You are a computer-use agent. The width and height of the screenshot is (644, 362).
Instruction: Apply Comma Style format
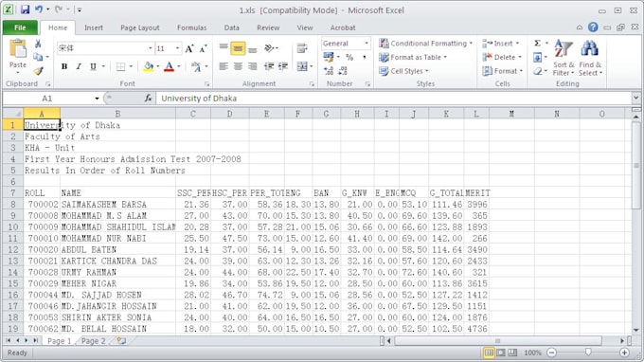click(365, 58)
